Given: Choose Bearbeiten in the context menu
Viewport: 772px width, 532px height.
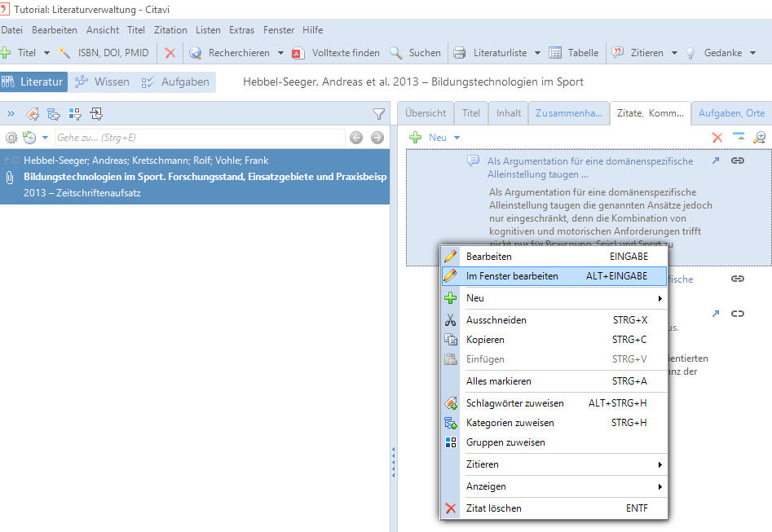Looking at the screenshot, I should click(554, 257).
